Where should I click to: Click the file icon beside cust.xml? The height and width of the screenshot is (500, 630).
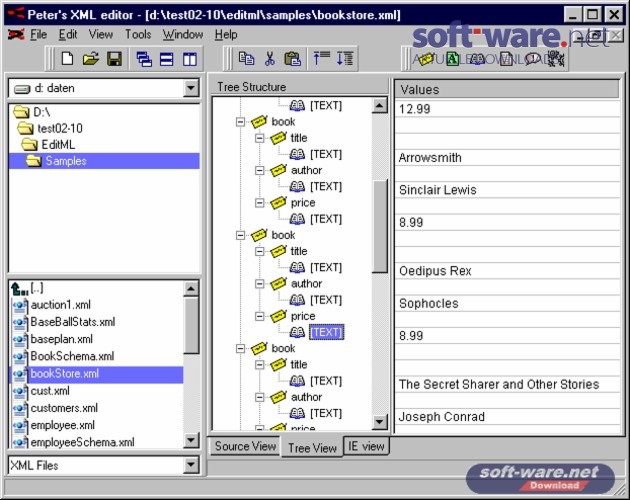(20, 391)
